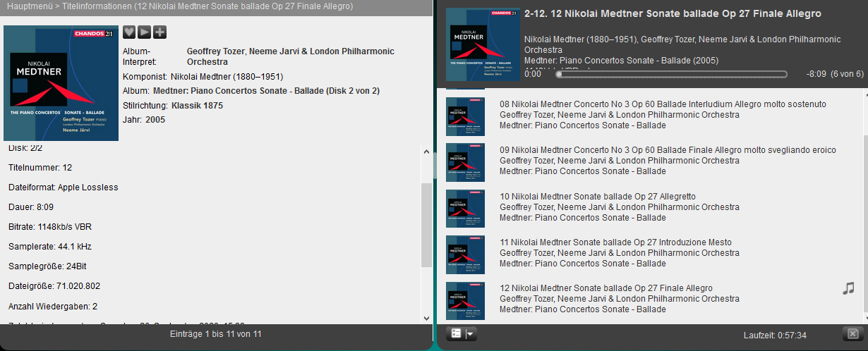Seek in the playback progress bar
868x351 pixels.
[670, 74]
